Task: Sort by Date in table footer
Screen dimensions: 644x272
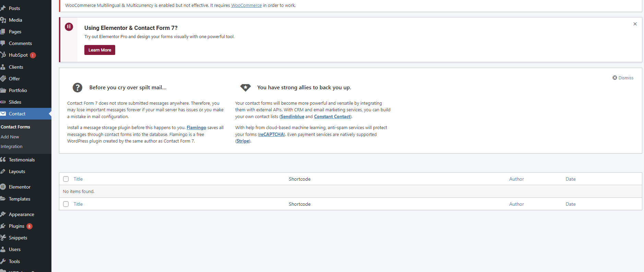Action: click(x=571, y=204)
